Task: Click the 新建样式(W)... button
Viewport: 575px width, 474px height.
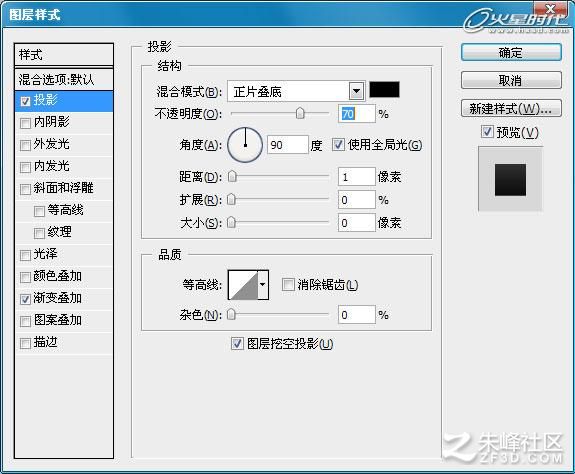Action: (x=511, y=109)
